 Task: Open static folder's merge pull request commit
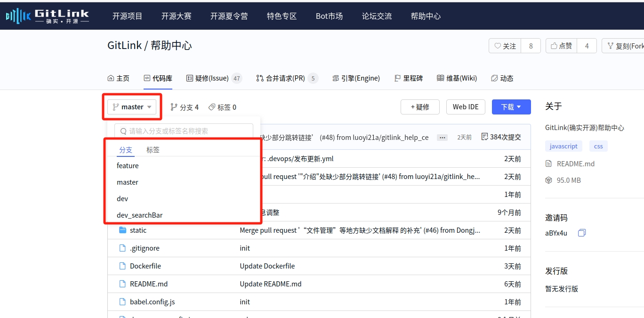click(x=360, y=230)
